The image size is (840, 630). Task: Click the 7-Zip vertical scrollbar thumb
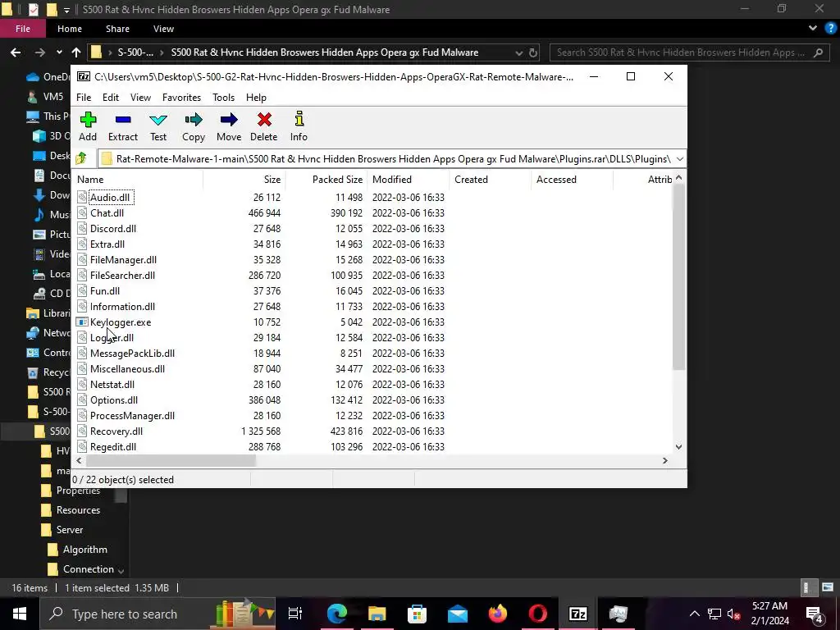678,276
